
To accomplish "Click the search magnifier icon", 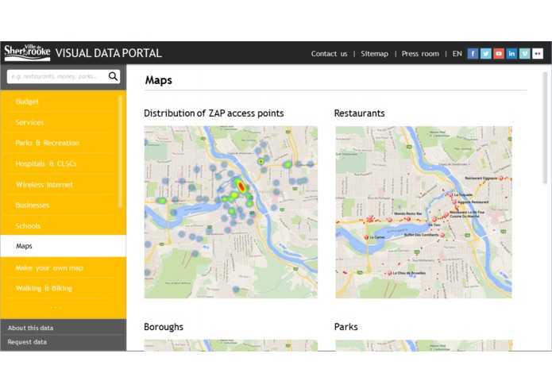I will click(113, 76).
